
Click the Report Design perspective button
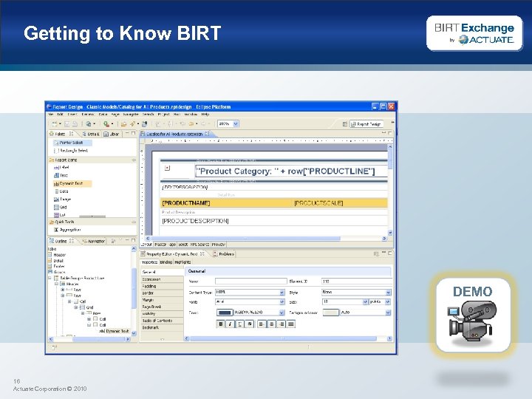[366, 124]
